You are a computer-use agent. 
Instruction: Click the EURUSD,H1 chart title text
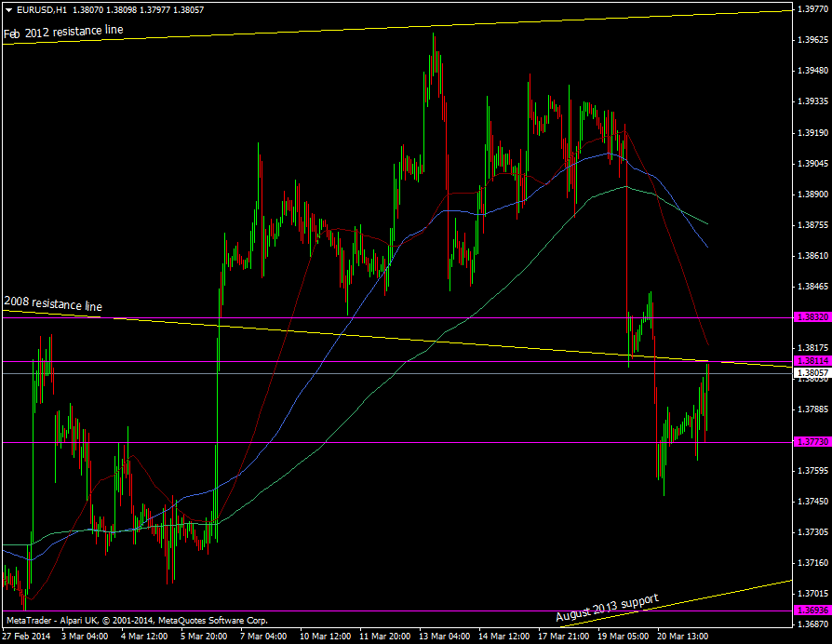(41, 9)
